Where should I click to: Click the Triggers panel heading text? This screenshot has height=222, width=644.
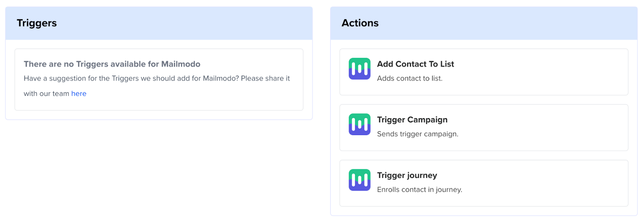coord(37,23)
